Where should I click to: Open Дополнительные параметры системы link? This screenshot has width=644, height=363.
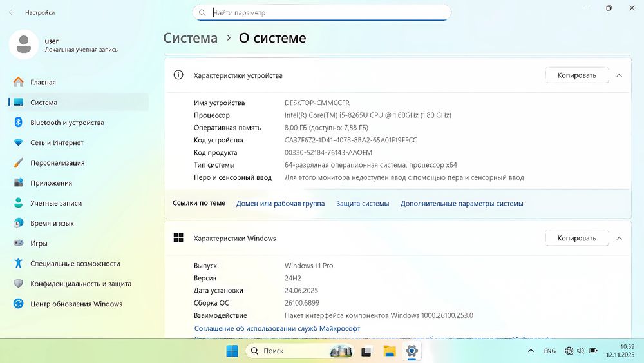[x=462, y=204]
